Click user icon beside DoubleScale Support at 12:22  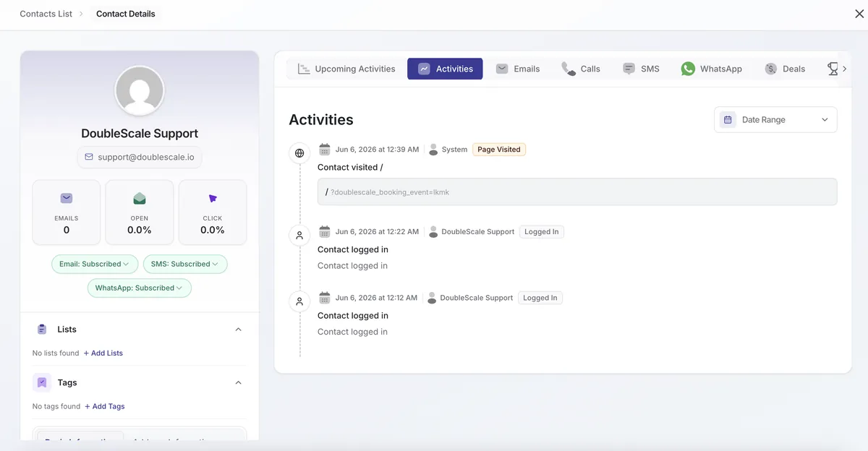433,232
